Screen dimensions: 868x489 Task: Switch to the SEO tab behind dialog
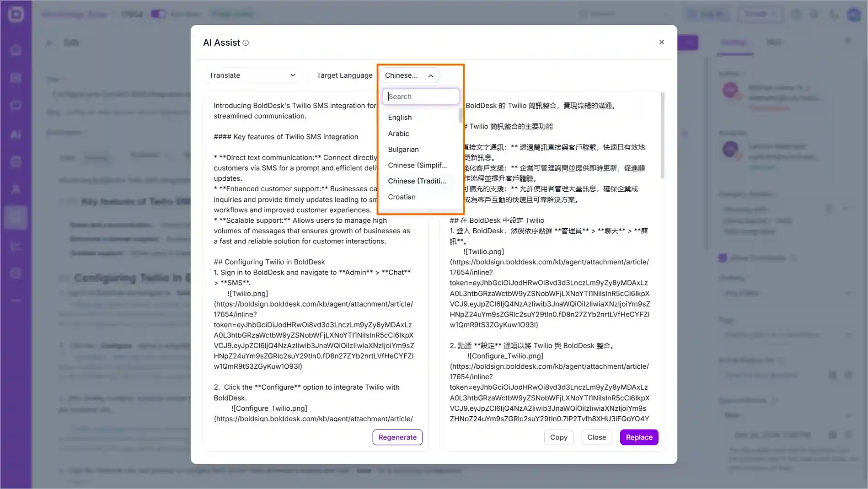coord(774,43)
